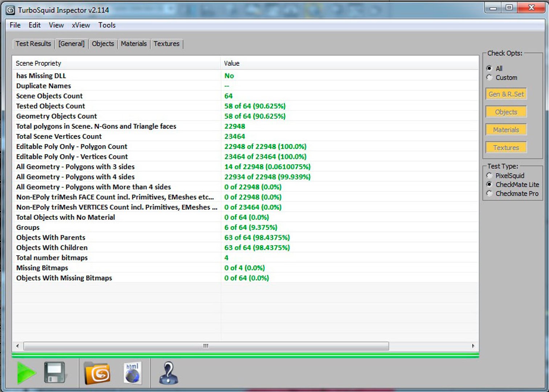
Task: Choose Checkmate Pro test type
Action: point(489,193)
